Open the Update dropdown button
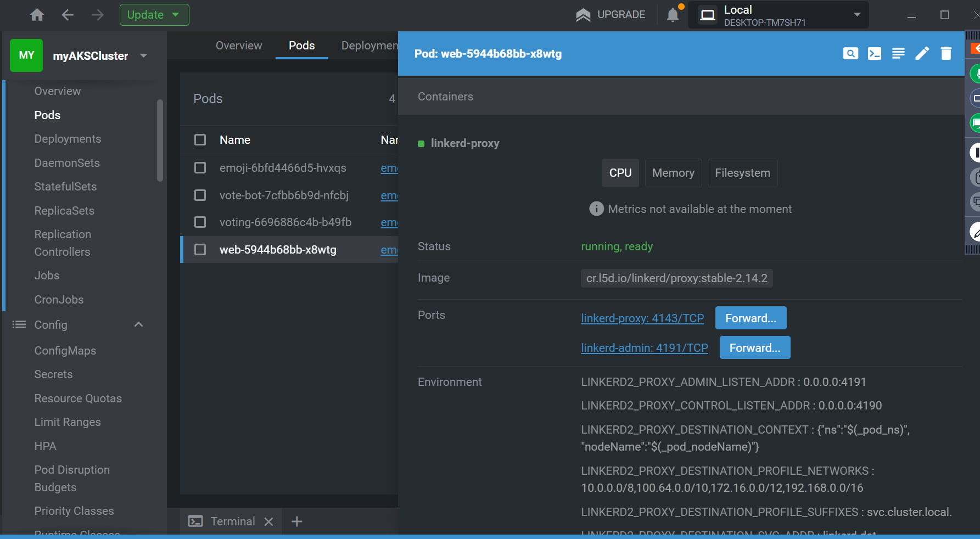This screenshot has height=539, width=980. 154,15
